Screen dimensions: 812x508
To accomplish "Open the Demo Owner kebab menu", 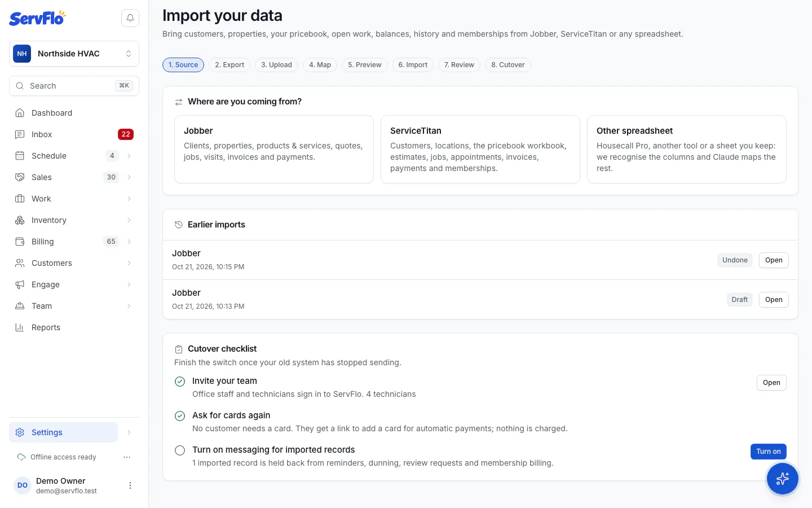I will [x=130, y=485].
